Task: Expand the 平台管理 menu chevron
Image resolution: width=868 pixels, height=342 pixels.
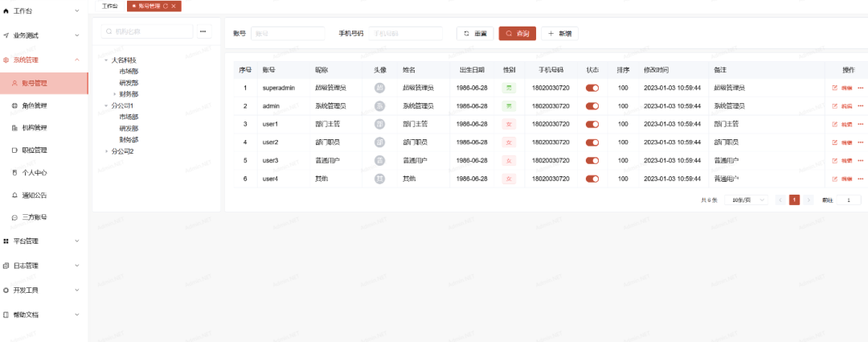Action: (77, 241)
